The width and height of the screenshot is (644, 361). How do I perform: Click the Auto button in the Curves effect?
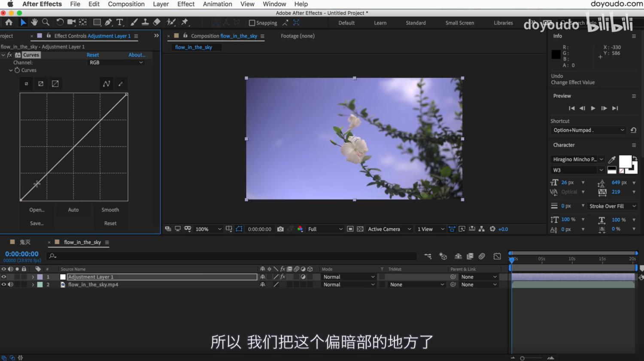(x=73, y=210)
